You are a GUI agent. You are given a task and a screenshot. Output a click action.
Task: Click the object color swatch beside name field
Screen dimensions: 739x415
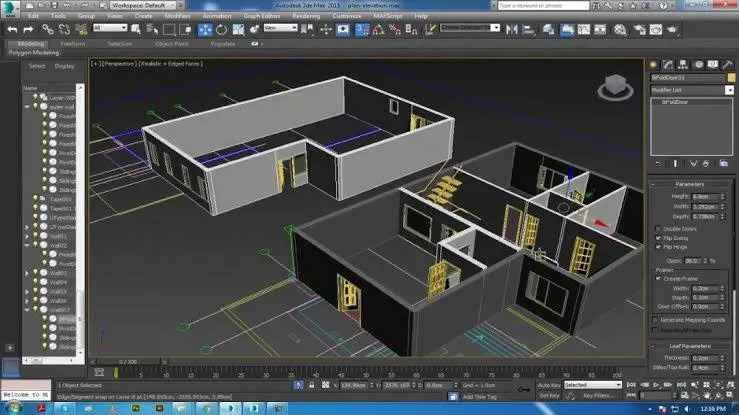[731, 78]
